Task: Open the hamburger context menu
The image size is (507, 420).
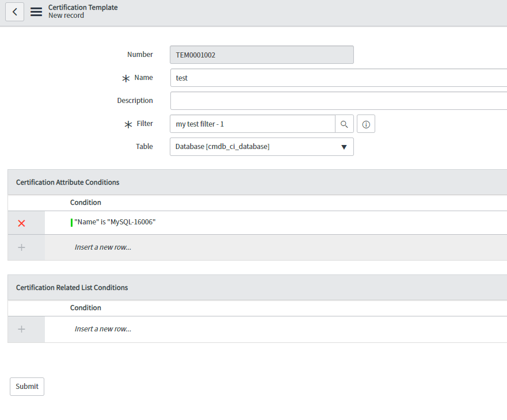Action: [35, 12]
